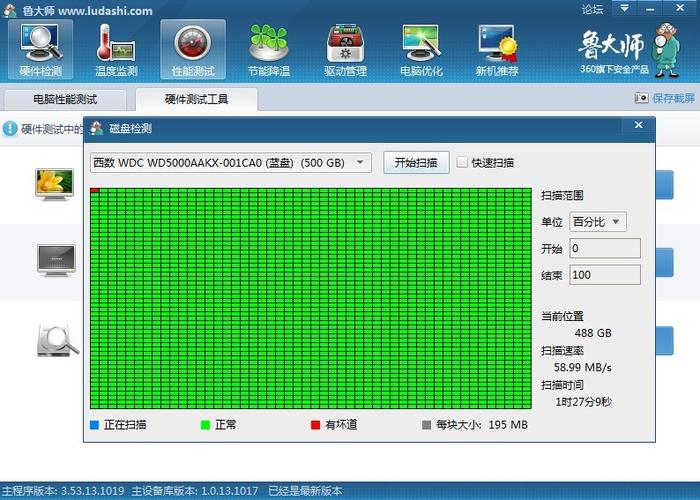This screenshot has height=500, width=700.
Task: Click the disk magnifier test icon
Action: [57, 340]
